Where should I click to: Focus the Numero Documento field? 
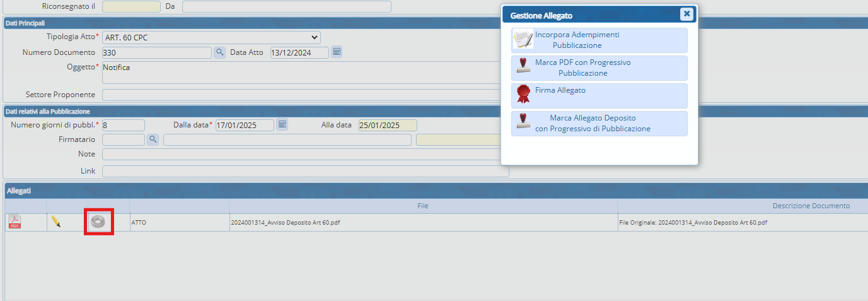[x=157, y=52]
